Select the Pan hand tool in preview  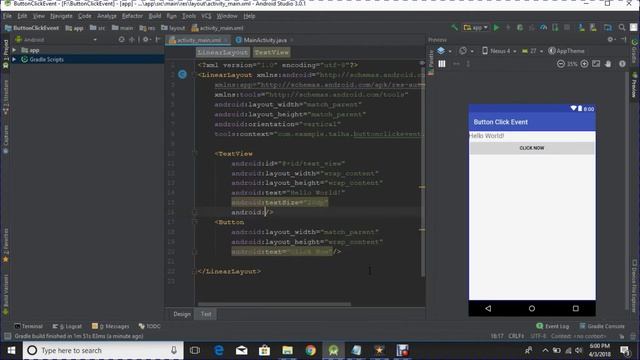point(609,64)
